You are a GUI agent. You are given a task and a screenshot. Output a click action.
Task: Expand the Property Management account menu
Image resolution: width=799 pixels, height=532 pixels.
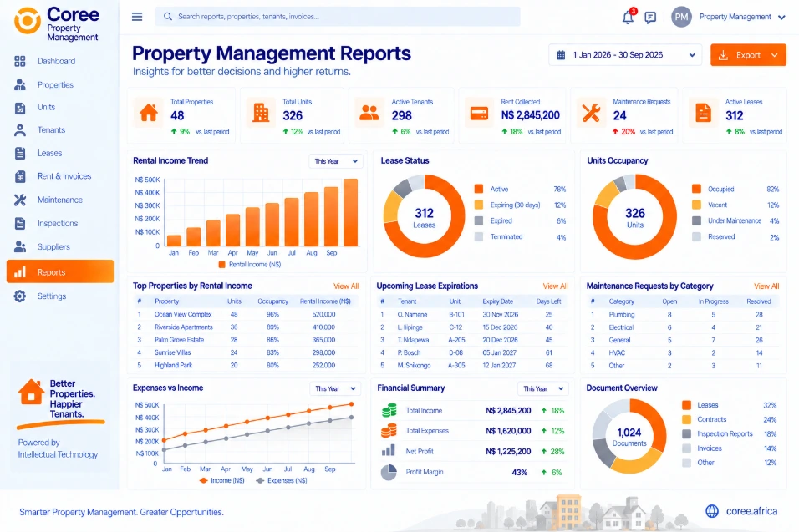pyautogui.click(x=781, y=17)
